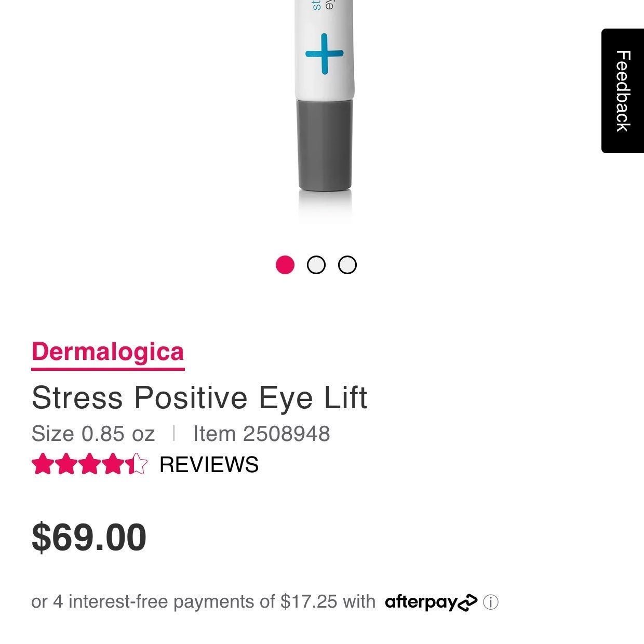Open the Dermalogica brand link
The width and height of the screenshot is (644, 644).
click(108, 352)
